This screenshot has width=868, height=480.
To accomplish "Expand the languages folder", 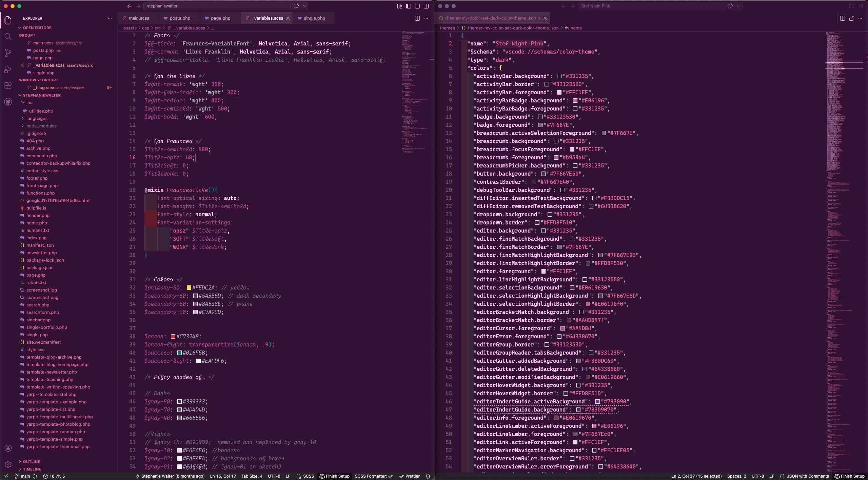I will [37, 118].
